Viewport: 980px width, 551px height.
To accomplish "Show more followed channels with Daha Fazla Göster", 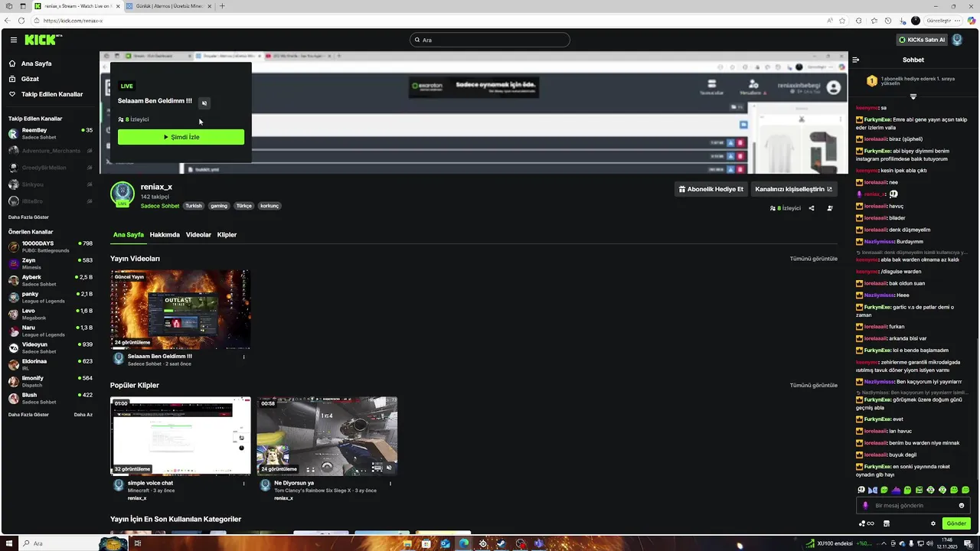I will click(28, 217).
